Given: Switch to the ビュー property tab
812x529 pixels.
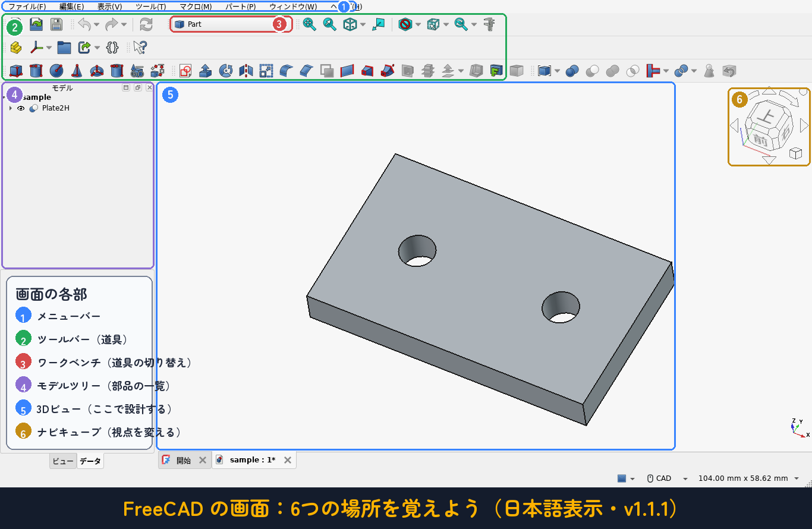Looking at the screenshot, I should [63, 461].
